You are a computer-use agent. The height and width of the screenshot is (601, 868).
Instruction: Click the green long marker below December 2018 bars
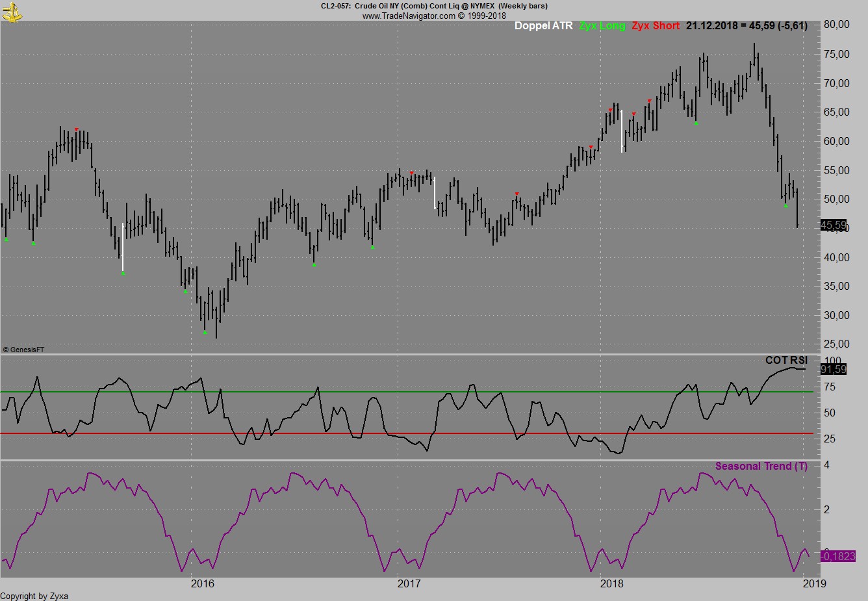point(785,205)
